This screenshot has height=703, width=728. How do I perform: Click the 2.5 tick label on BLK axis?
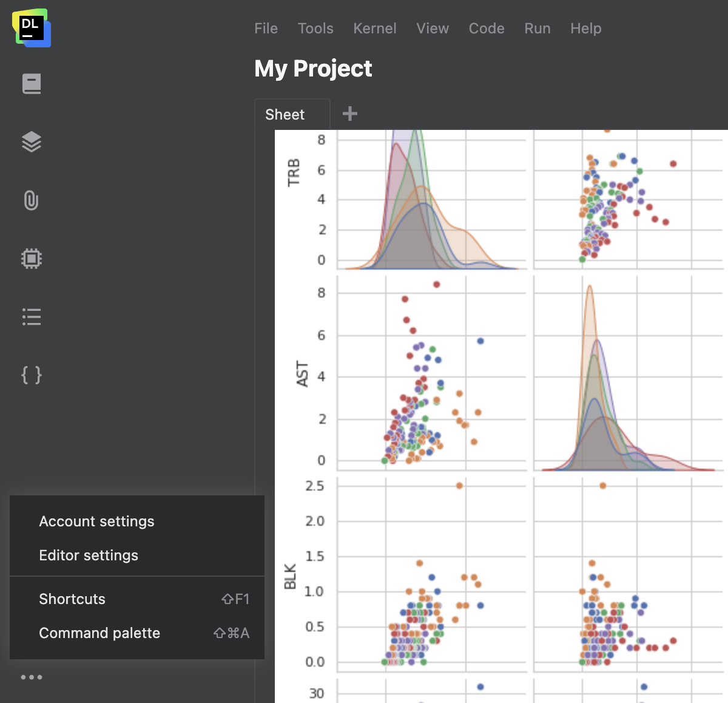click(314, 486)
